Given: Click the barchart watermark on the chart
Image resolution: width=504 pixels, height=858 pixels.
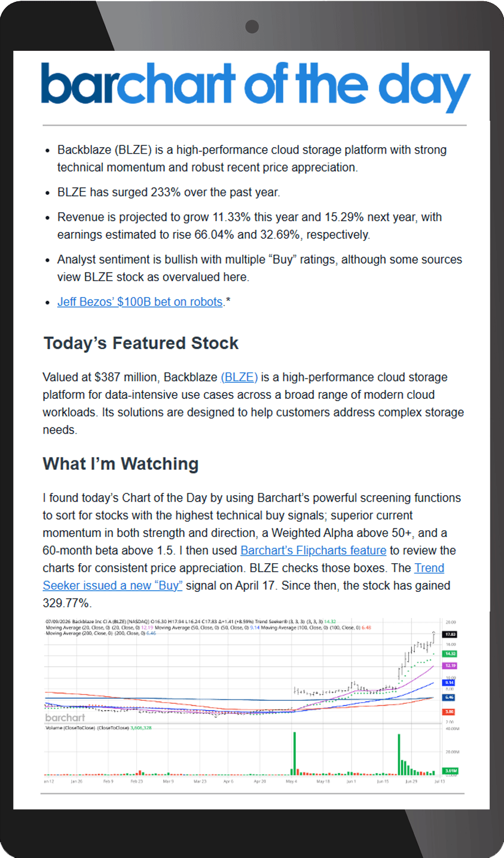Looking at the screenshot, I should click(65, 717).
